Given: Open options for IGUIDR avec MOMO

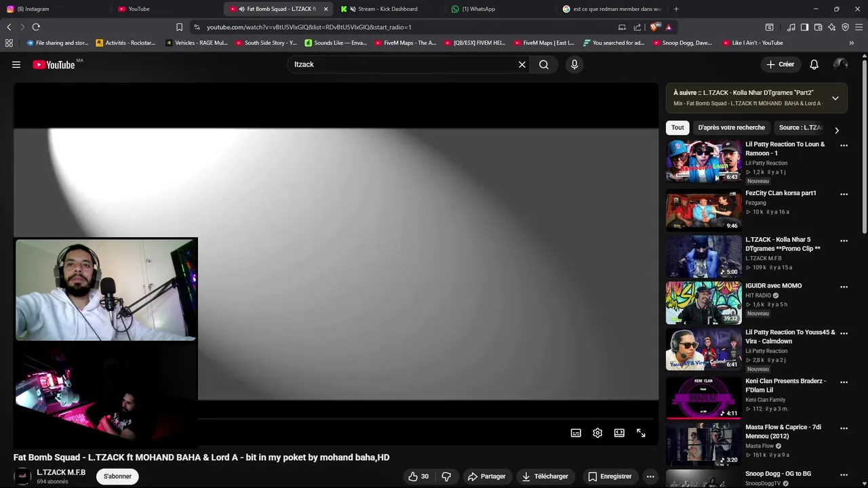Looking at the screenshot, I should pos(844,287).
